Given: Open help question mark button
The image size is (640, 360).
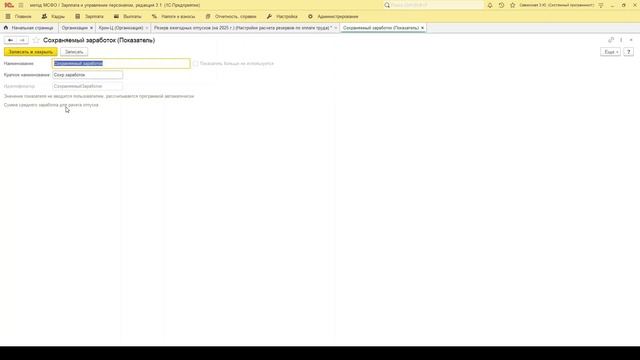Looking at the screenshot, I should pyautogui.click(x=629, y=52).
